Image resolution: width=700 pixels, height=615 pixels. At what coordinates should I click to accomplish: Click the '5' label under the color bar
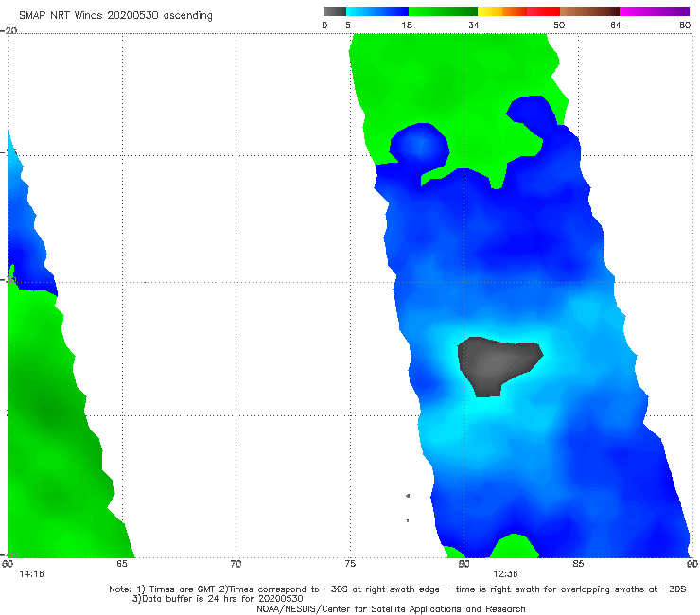pos(348,26)
